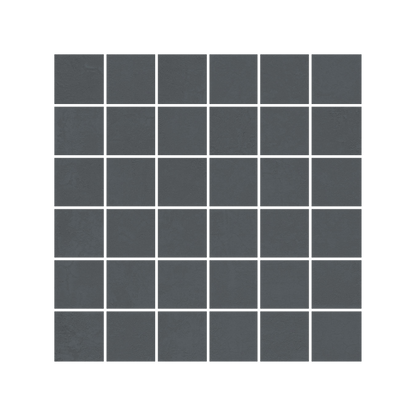Choose the third tile in the second row

[x=182, y=131]
